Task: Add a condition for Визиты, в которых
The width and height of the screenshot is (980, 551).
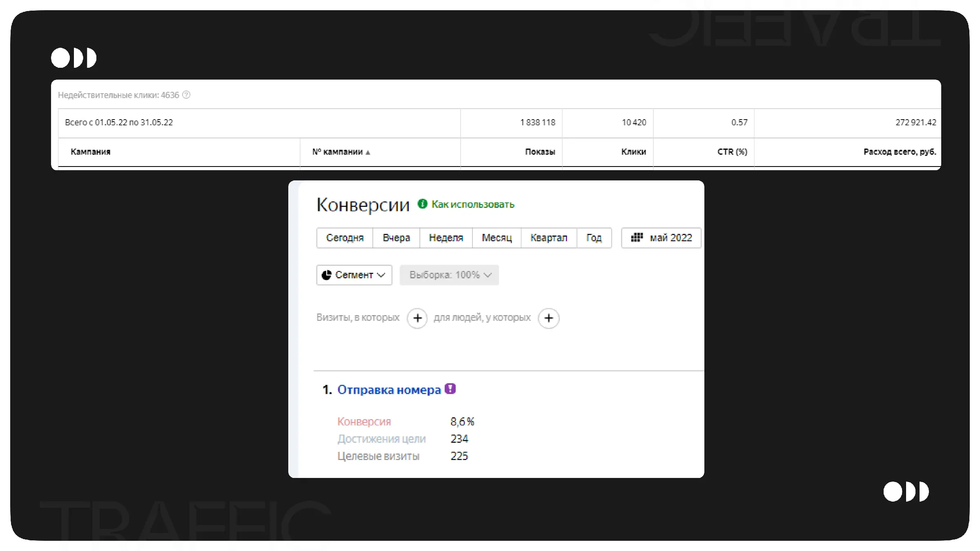Action: pyautogui.click(x=417, y=318)
